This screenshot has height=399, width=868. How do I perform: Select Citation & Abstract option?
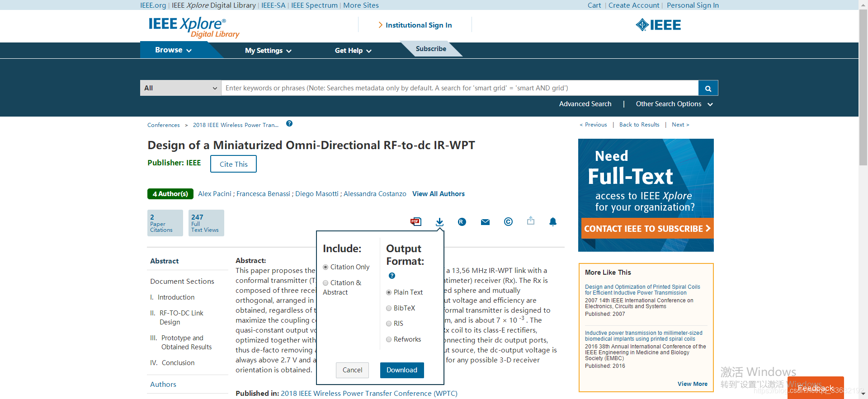click(325, 283)
